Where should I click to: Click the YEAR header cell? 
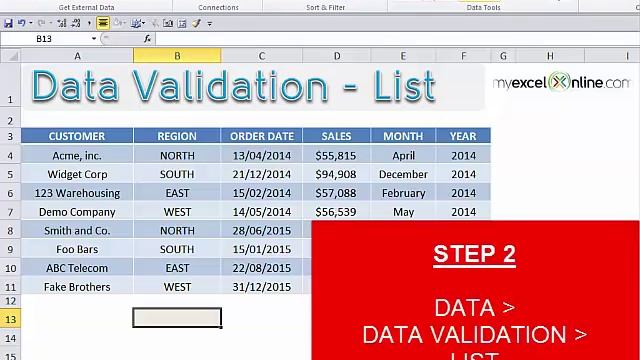[x=463, y=136]
